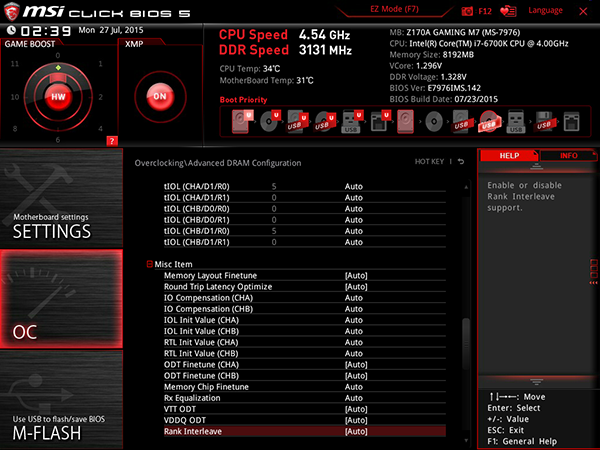Screen dimensions: 600x450
Task: Open the OC overclocking section
Action: (61, 299)
